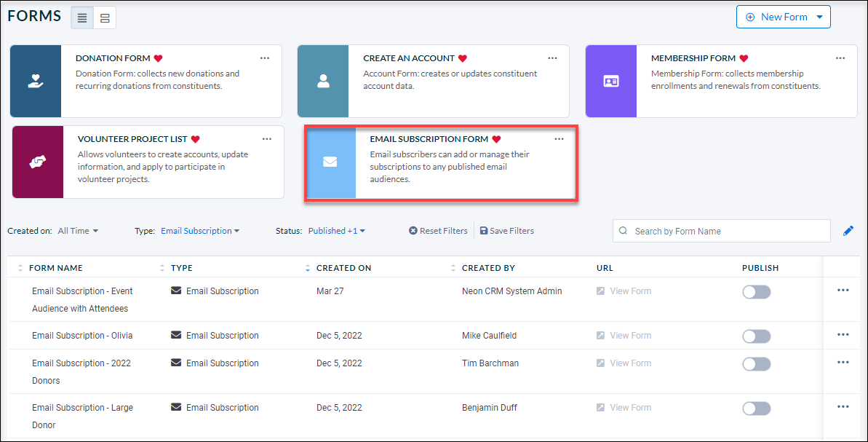Toggle publish for Email Subscription - Olivia
Image resolution: width=868 pixels, height=442 pixels.
point(756,336)
